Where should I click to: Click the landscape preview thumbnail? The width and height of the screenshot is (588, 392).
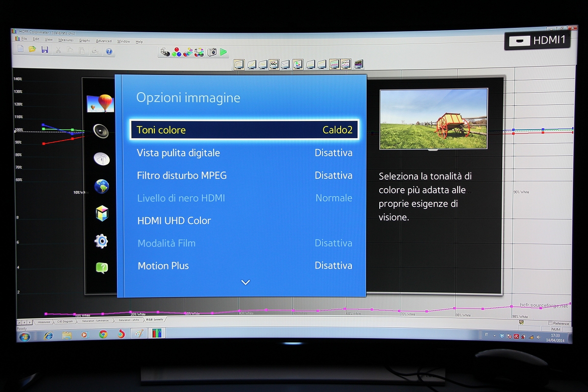click(434, 119)
